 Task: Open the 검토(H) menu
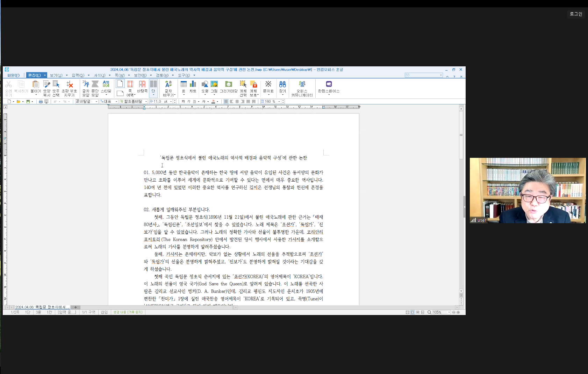(162, 75)
